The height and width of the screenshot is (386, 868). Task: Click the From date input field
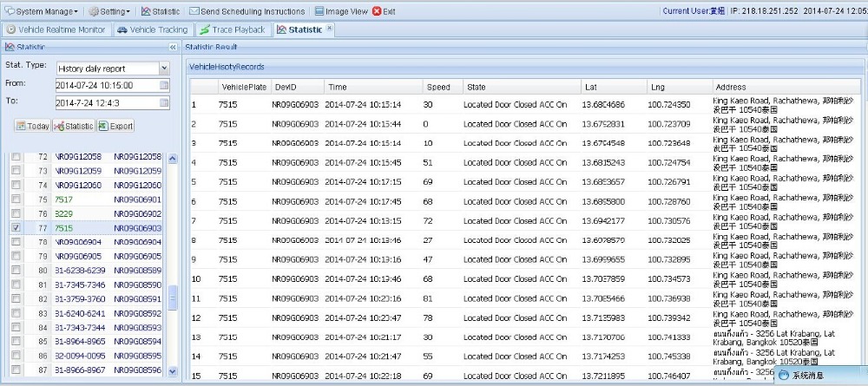(107, 85)
